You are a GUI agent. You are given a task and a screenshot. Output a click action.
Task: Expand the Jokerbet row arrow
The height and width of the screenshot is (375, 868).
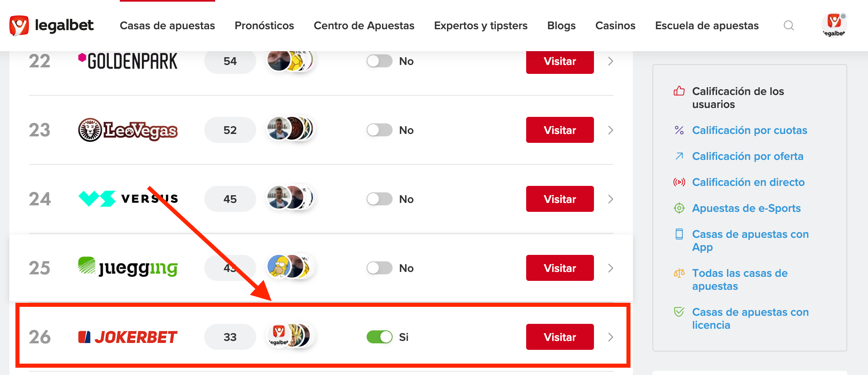(610, 337)
